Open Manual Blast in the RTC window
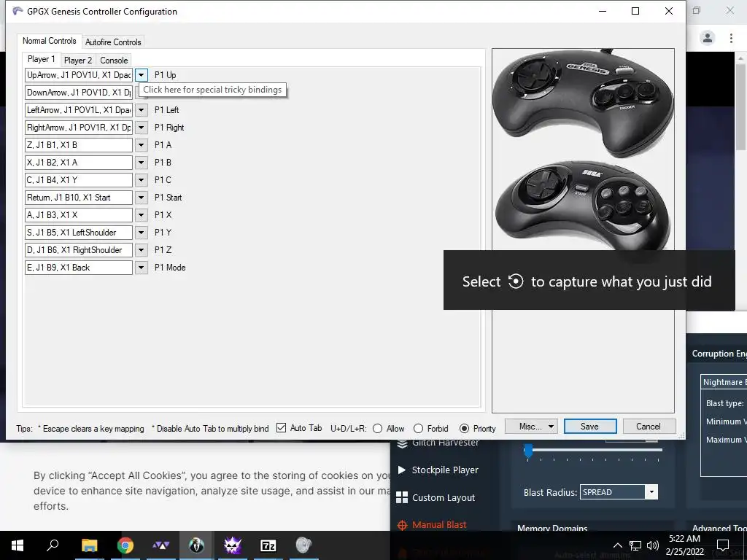747x560 pixels. click(x=432, y=525)
